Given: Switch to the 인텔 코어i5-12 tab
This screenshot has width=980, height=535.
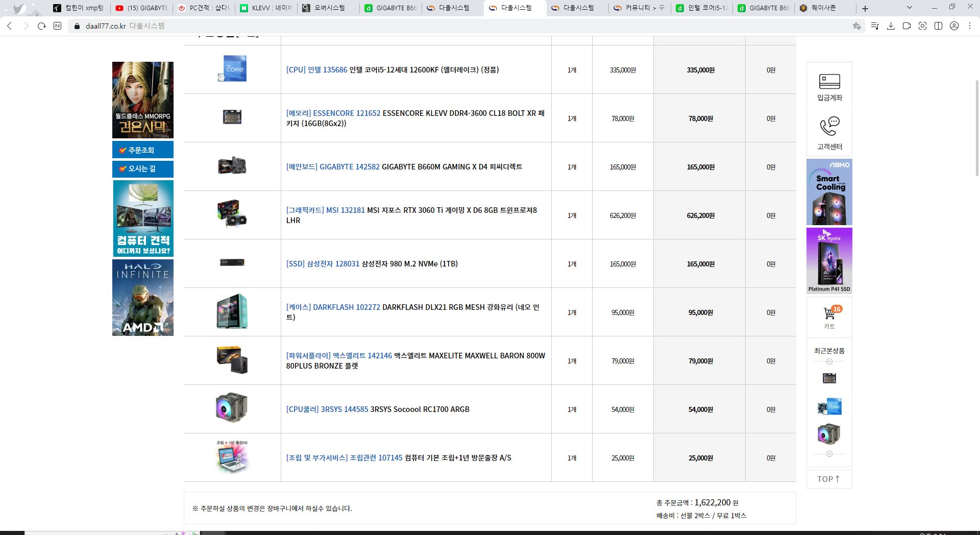Looking at the screenshot, I should pyautogui.click(x=702, y=8).
